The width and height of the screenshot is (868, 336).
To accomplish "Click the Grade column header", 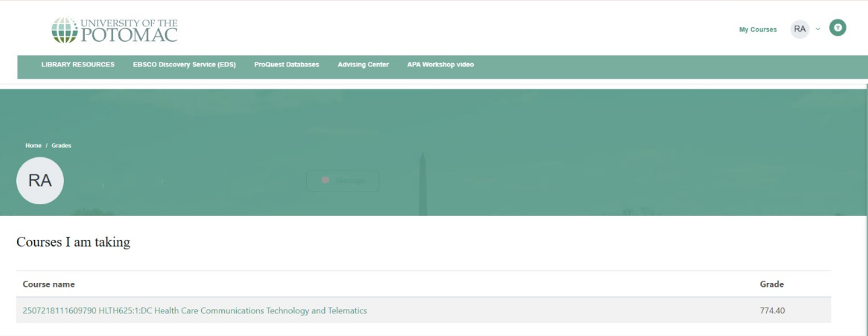I will click(x=772, y=284).
